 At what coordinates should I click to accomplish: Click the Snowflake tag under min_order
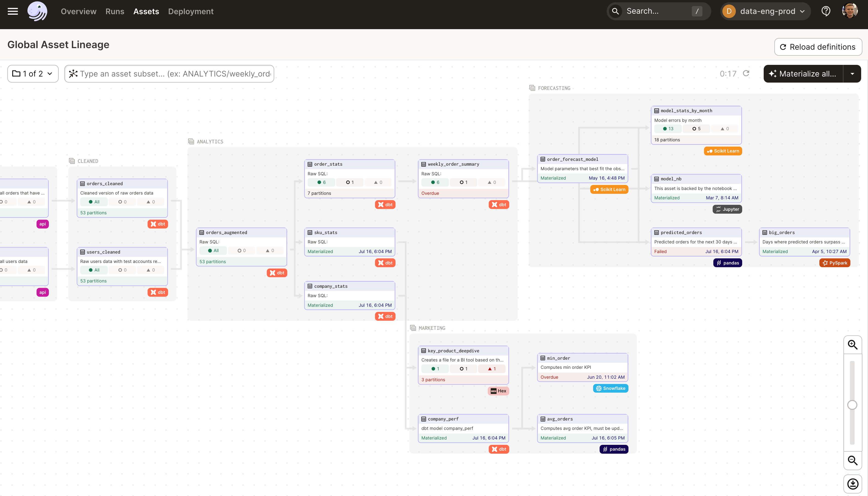pos(610,388)
